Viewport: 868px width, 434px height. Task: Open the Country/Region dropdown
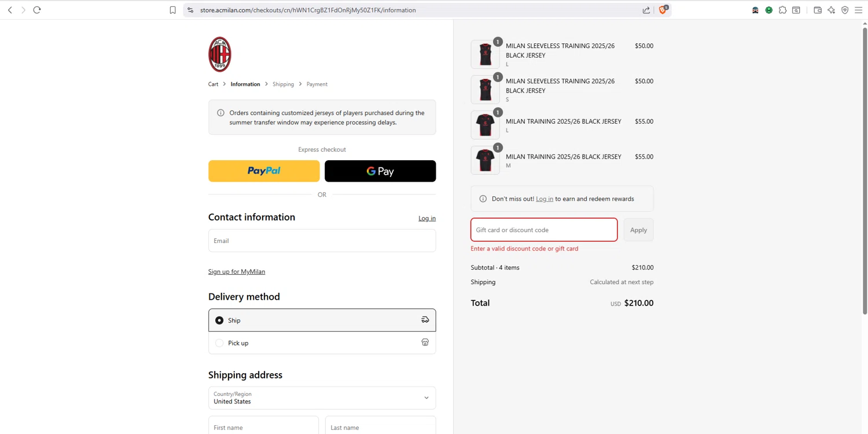(x=322, y=398)
